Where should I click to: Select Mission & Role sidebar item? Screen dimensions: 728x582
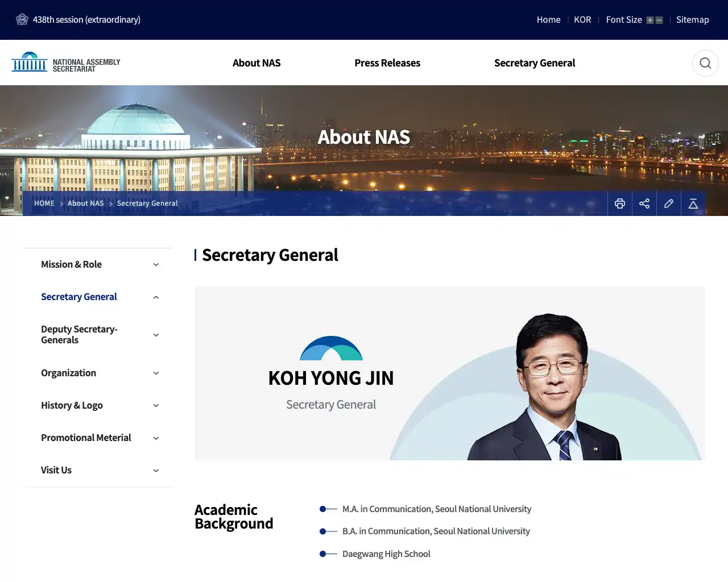pyautogui.click(x=71, y=264)
